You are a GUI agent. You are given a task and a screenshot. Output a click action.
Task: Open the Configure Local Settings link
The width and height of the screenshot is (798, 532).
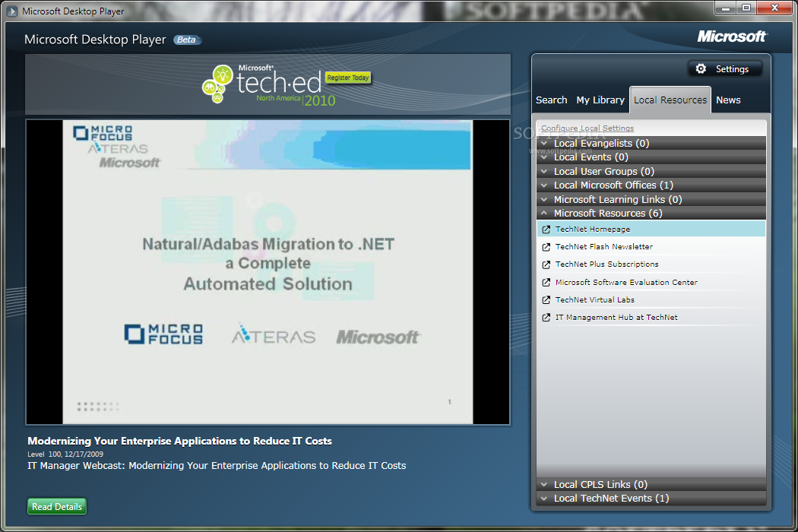pyautogui.click(x=587, y=128)
